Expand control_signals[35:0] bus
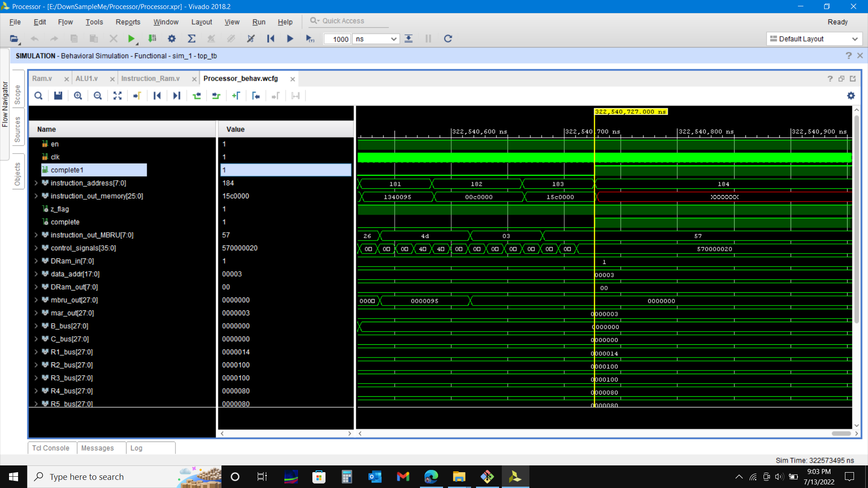Screen dimensions: 868x488 pyautogui.click(x=36, y=248)
